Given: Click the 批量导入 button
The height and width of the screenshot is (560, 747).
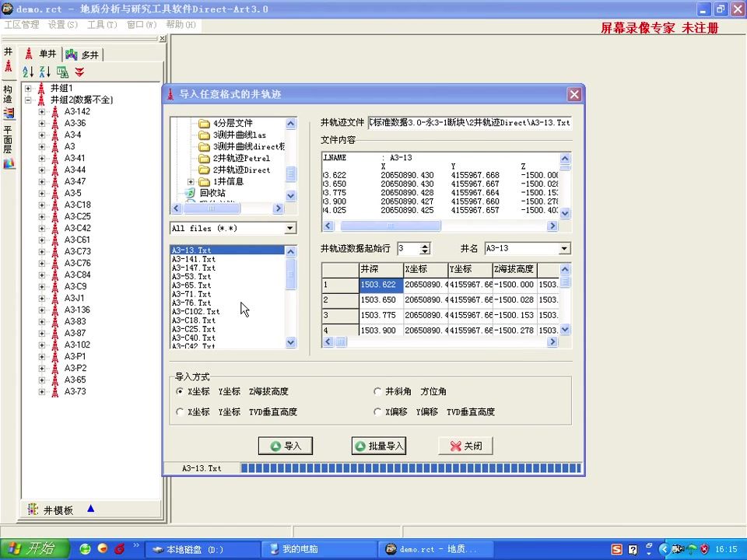Looking at the screenshot, I should click(x=379, y=446).
